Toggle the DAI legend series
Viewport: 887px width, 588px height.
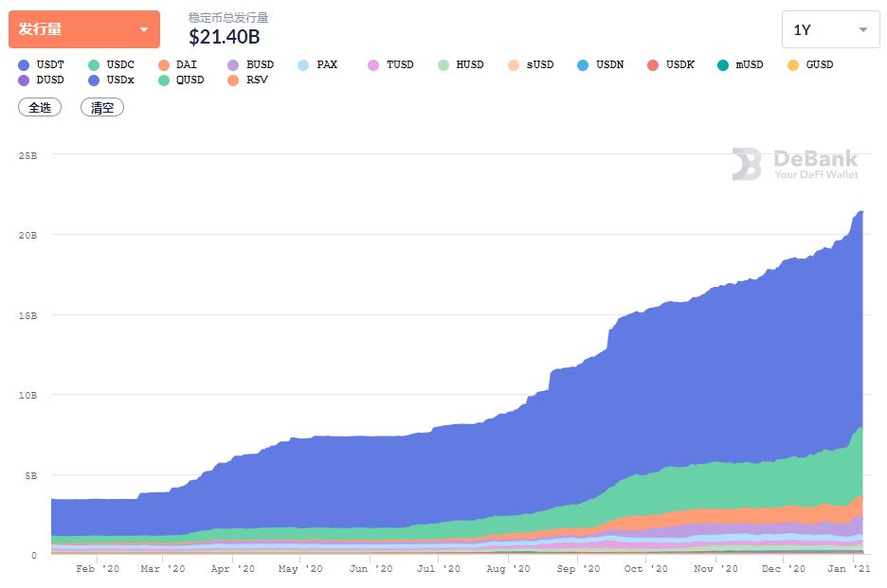177,64
